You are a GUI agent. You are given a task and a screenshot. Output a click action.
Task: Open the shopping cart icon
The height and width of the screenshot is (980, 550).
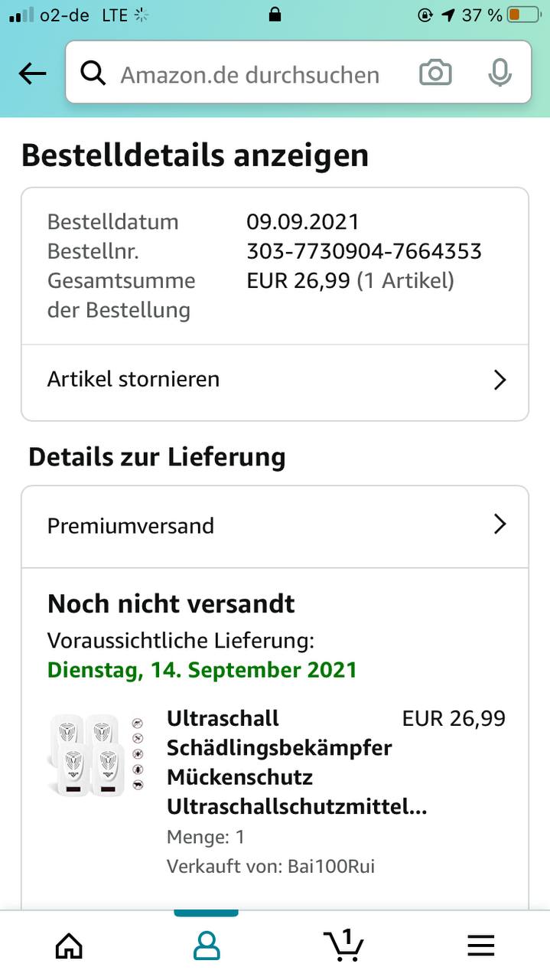(343, 945)
